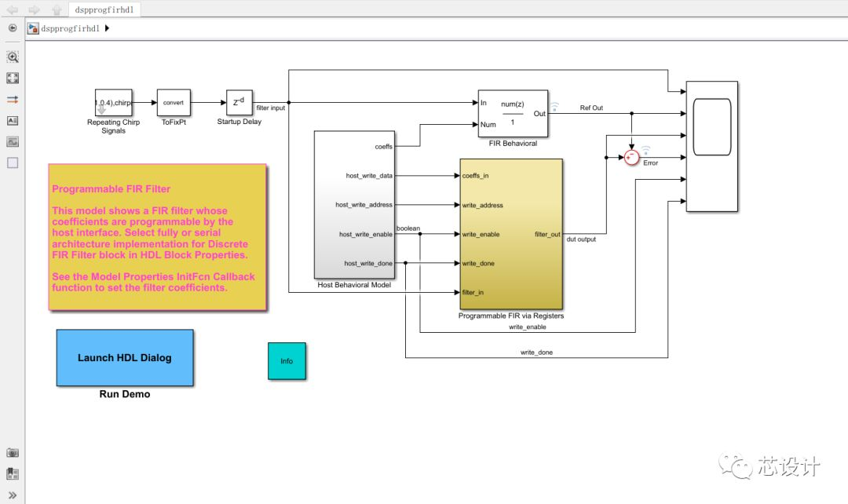The image size is (848, 504).
Task: Open the Info block
Action: pos(287,360)
